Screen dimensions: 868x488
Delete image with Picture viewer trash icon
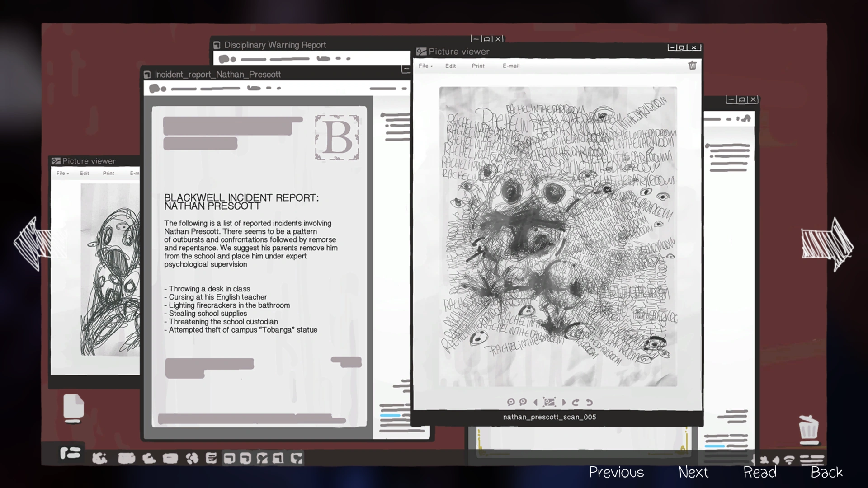[692, 66]
